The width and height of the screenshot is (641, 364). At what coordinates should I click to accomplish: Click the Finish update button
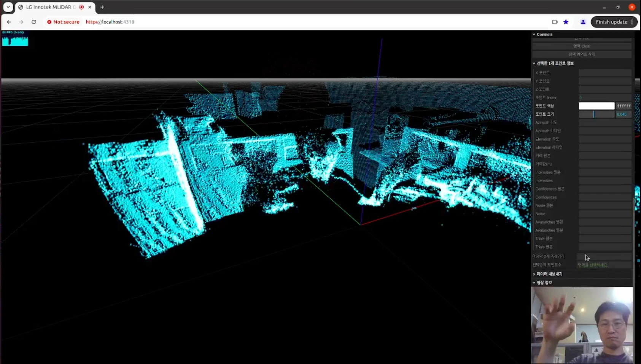point(611,22)
